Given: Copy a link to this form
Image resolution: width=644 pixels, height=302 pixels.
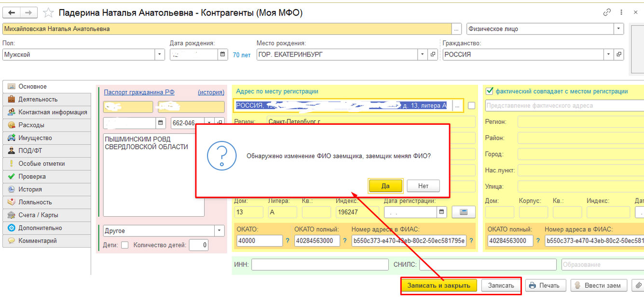Looking at the screenshot, I should (x=607, y=13).
